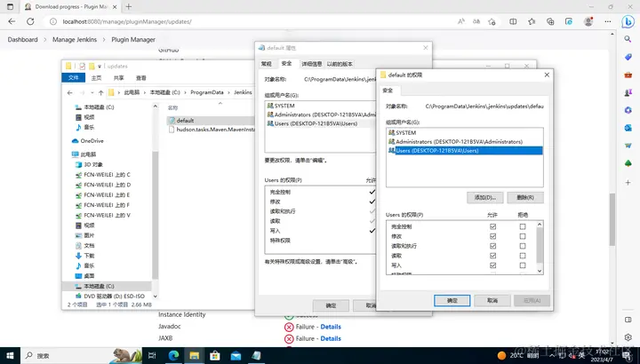Open 文件 menu in Explorer ribbon
The width and height of the screenshot is (640, 364).
pos(74,77)
